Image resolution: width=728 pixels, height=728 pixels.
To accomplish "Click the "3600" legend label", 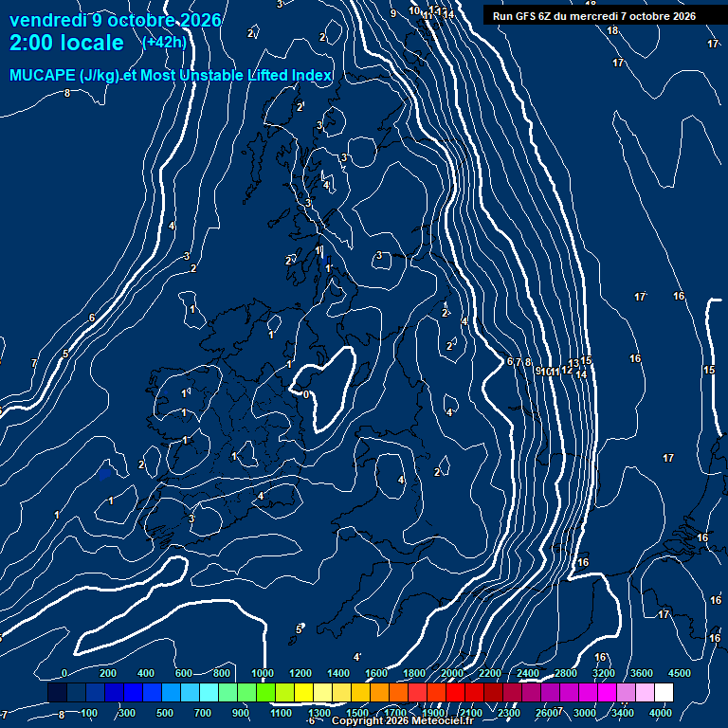I will click(x=642, y=673).
